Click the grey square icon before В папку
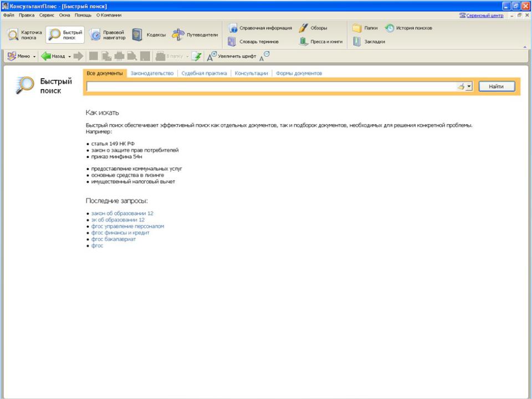The height and width of the screenshot is (399, 532). pyautogui.click(x=145, y=57)
